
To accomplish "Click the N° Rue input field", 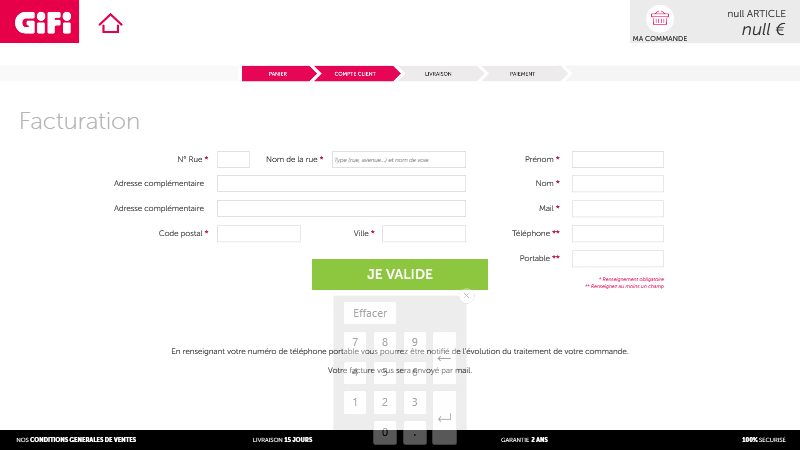I will pos(233,159).
